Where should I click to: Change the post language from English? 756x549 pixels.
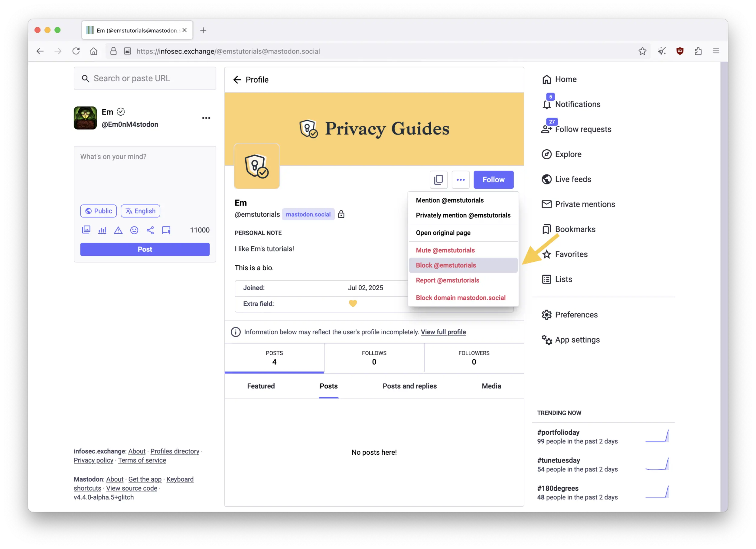[x=140, y=211]
